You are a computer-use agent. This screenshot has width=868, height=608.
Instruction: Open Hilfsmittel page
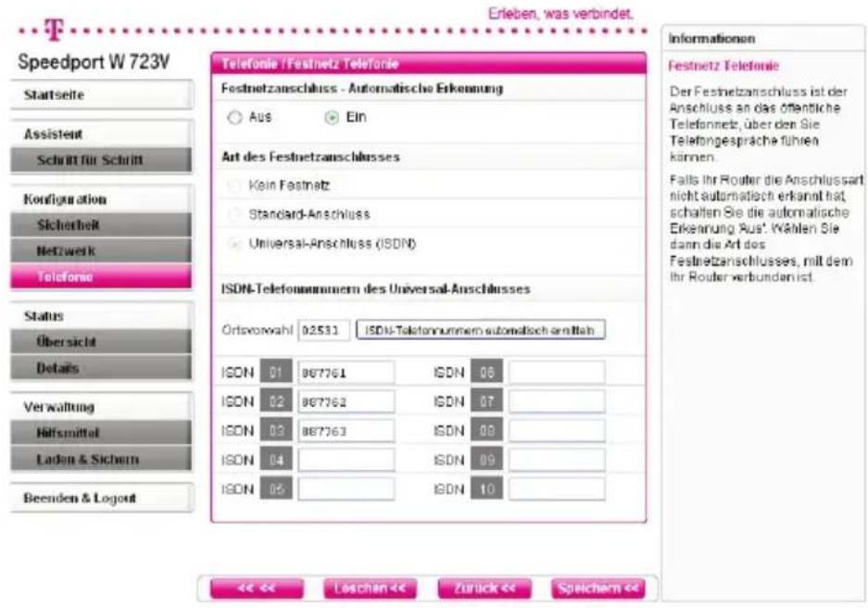102,433
